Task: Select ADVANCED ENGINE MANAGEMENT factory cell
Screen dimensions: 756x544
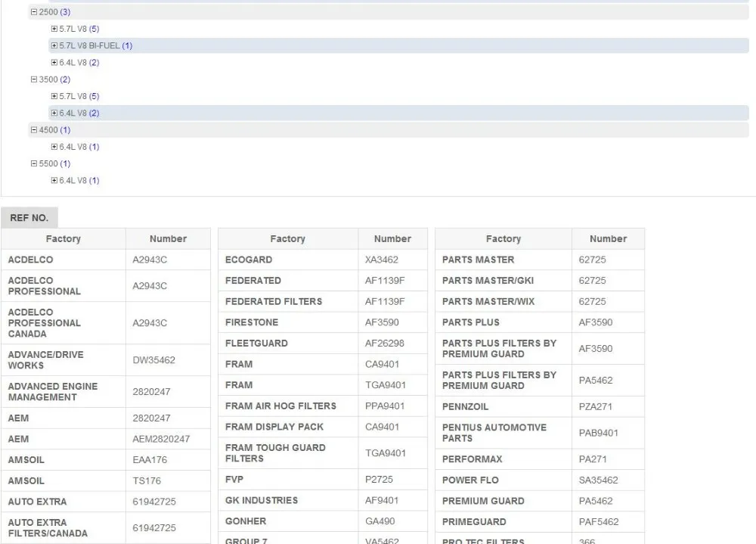Action: click(x=64, y=392)
